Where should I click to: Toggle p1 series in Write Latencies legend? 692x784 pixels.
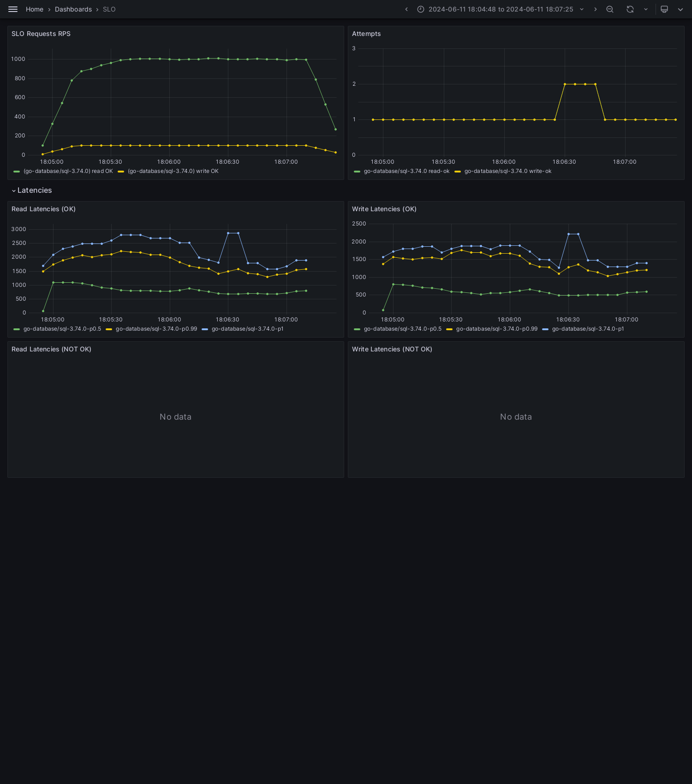(x=588, y=329)
